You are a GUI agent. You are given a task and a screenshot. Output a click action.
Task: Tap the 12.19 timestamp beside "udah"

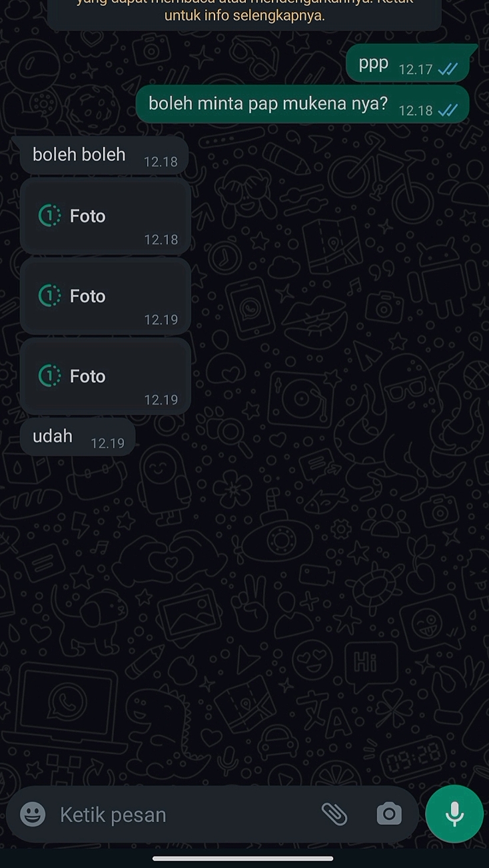[107, 443]
